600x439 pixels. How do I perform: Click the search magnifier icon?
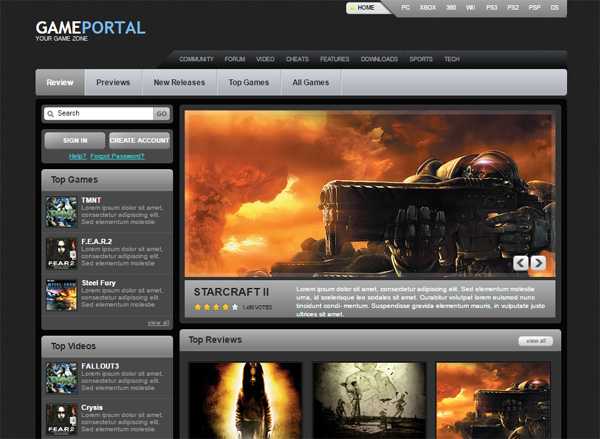51,114
